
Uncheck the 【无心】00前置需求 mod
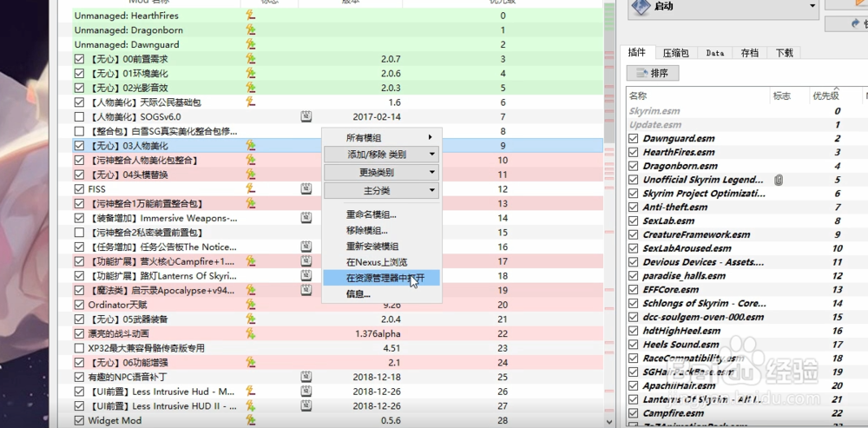(79, 59)
